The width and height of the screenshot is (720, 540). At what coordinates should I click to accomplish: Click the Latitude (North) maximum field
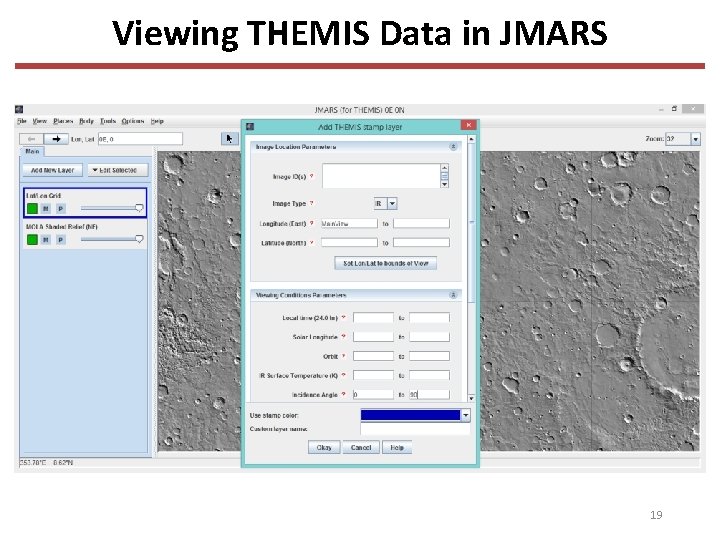tap(421, 242)
